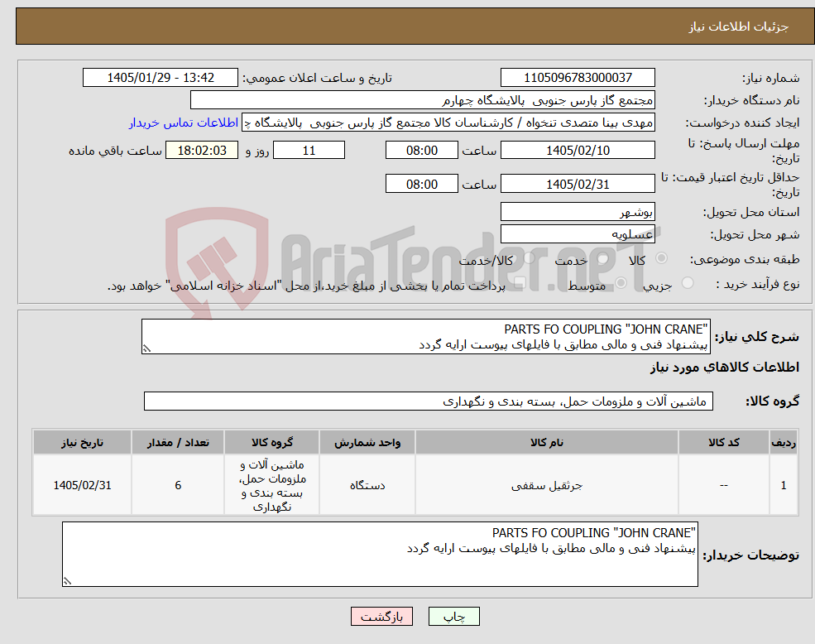815x644 pixels.
Task: Click the request creator field مهدی بینا
Action: tap(448, 123)
